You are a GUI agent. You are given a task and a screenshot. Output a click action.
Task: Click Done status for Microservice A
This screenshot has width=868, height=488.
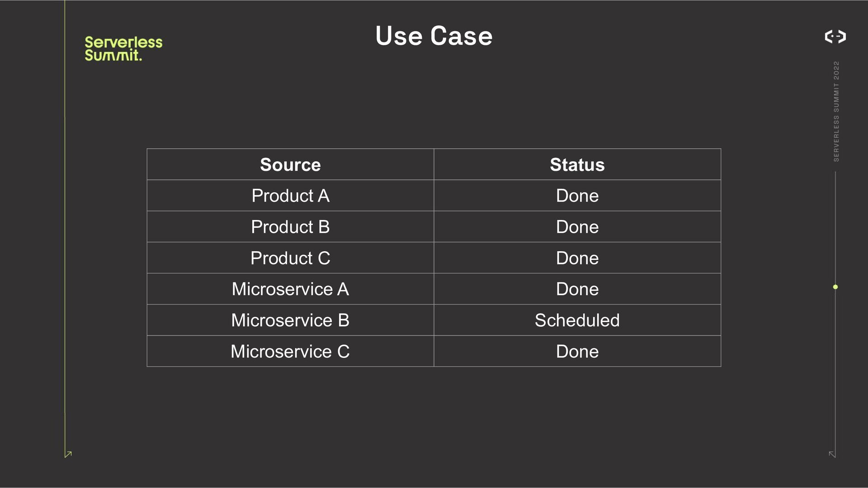pyautogui.click(x=577, y=289)
